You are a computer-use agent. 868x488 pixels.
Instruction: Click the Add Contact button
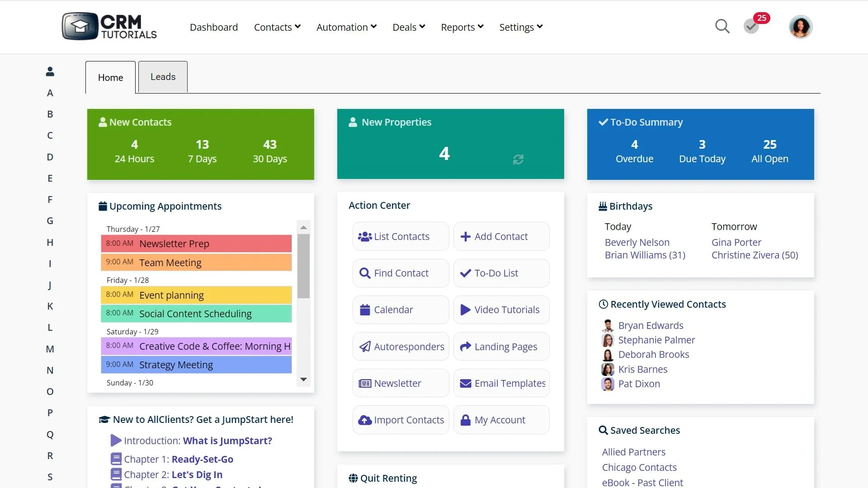click(x=501, y=236)
